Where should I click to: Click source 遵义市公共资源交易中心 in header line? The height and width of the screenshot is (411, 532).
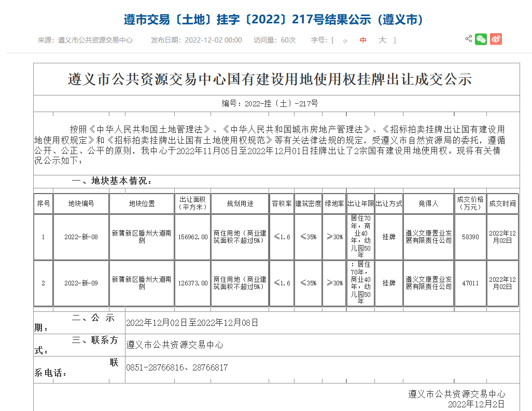(x=95, y=40)
